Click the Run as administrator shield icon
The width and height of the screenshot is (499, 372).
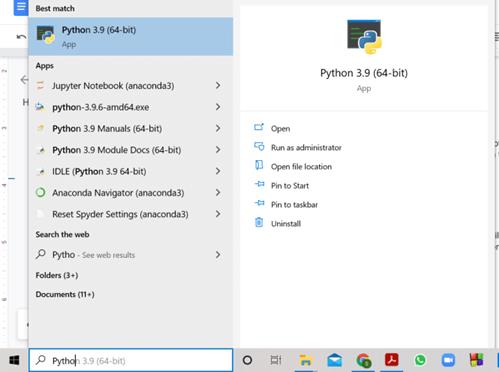(x=259, y=146)
